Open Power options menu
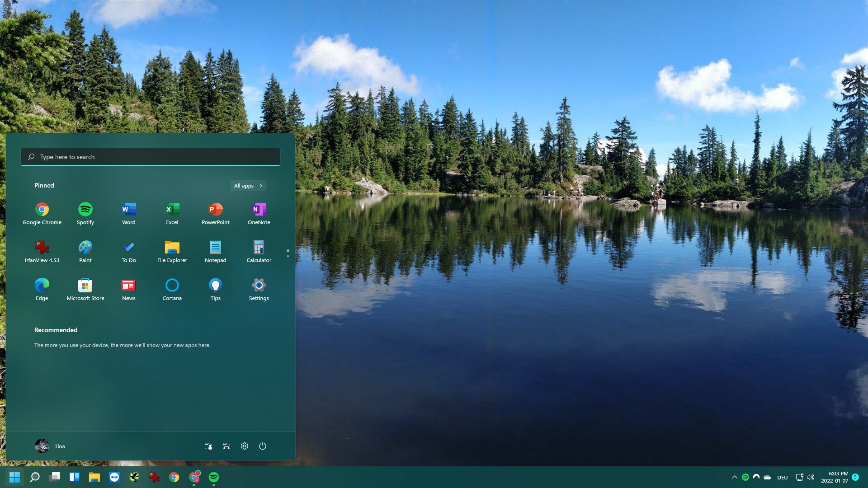Image resolution: width=868 pixels, height=488 pixels. point(262,446)
